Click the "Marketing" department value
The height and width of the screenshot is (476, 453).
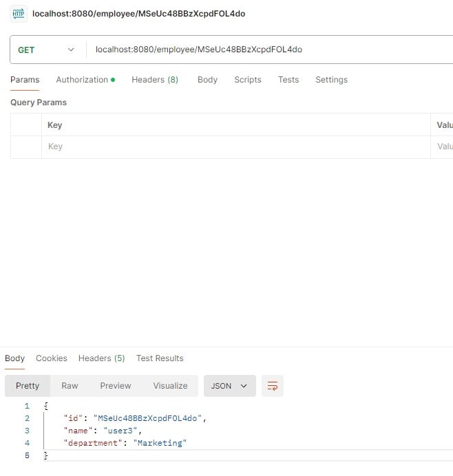(x=160, y=443)
